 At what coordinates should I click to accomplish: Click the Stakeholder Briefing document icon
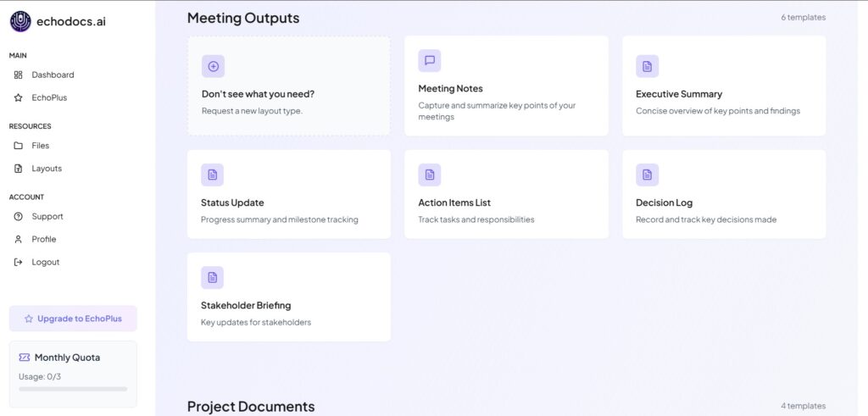tap(212, 278)
